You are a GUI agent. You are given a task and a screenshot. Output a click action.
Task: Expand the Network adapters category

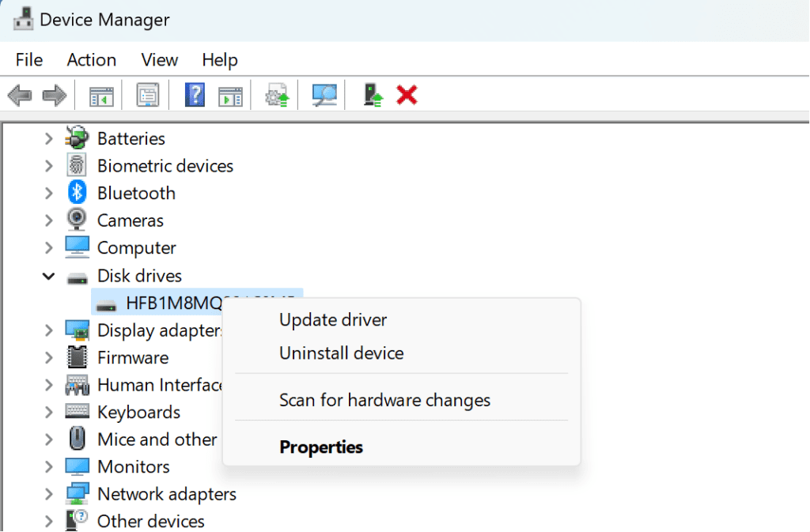(48, 493)
